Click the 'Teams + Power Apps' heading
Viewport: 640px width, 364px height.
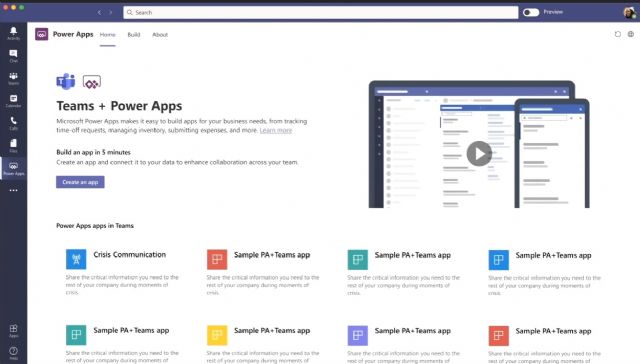pyautogui.click(x=119, y=106)
